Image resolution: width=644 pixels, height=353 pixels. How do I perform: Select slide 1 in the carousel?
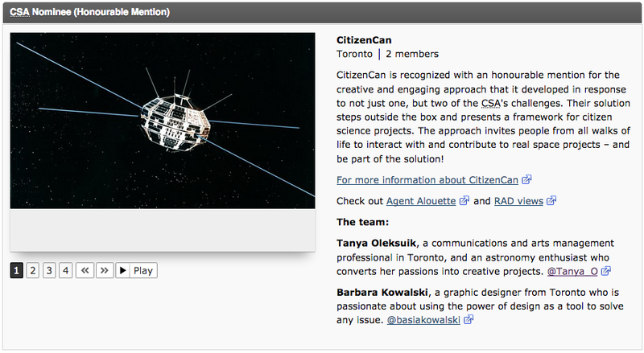point(17,271)
